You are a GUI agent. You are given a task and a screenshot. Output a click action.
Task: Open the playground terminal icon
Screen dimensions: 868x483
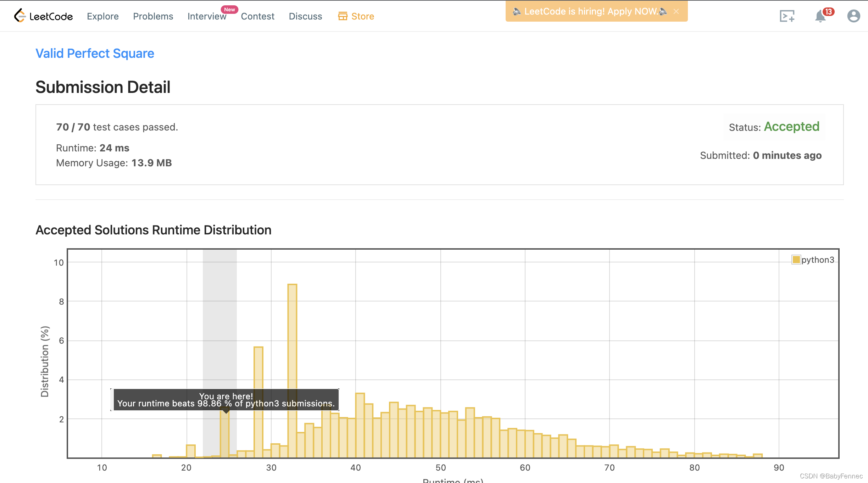(787, 16)
